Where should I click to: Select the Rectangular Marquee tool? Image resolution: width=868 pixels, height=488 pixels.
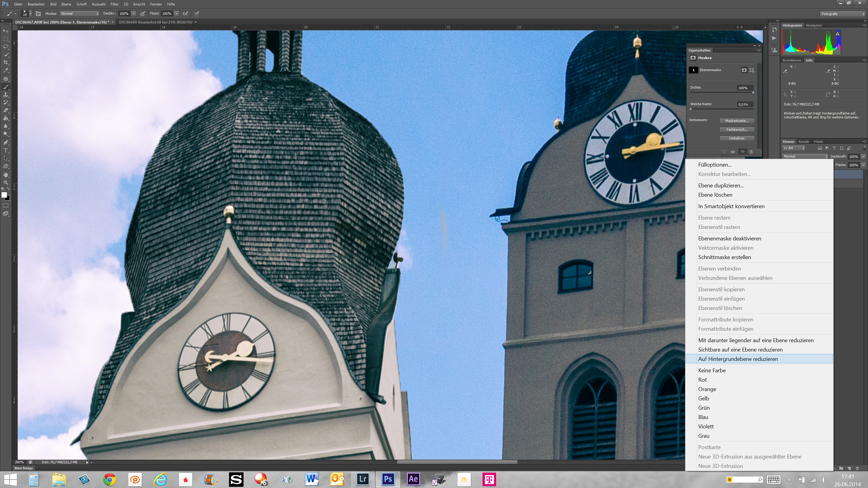pos(6,39)
